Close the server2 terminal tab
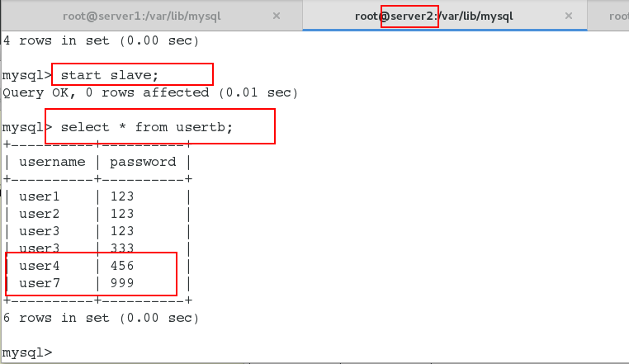629x364 pixels. pos(568,16)
